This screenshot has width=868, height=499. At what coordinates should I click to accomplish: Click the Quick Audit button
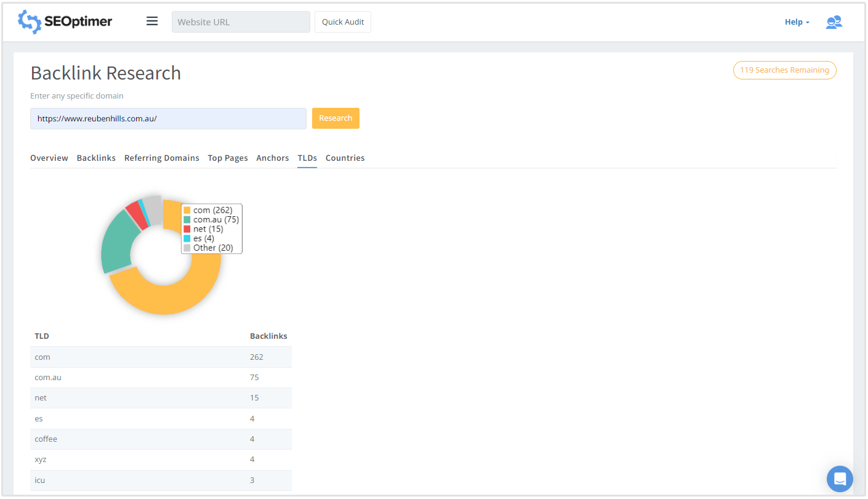tap(343, 22)
